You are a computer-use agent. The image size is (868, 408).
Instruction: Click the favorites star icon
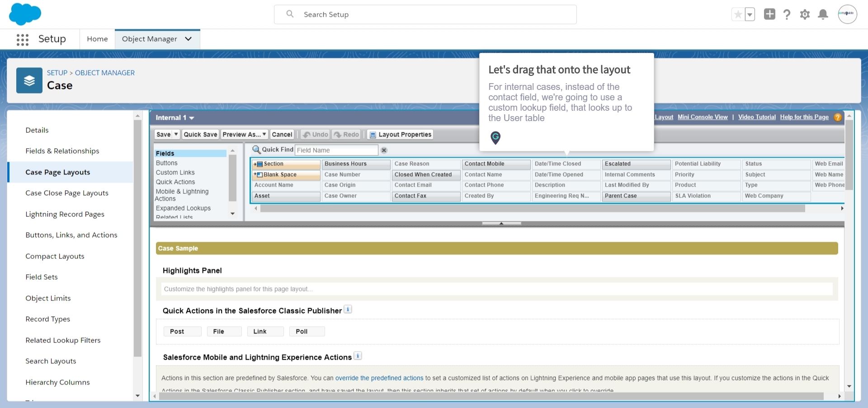738,14
